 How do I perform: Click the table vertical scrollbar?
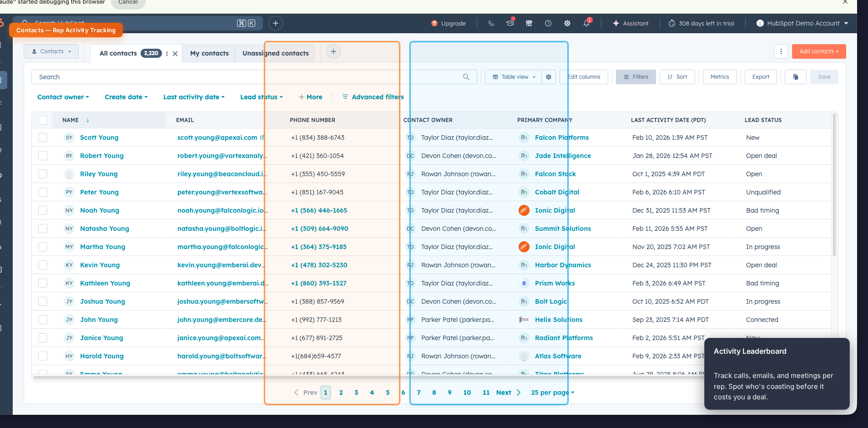click(x=834, y=184)
